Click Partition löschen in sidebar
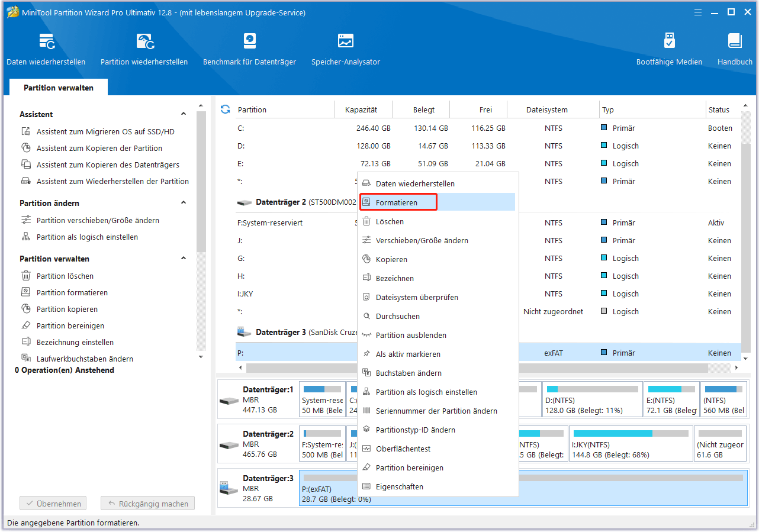 [x=57, y=276]
